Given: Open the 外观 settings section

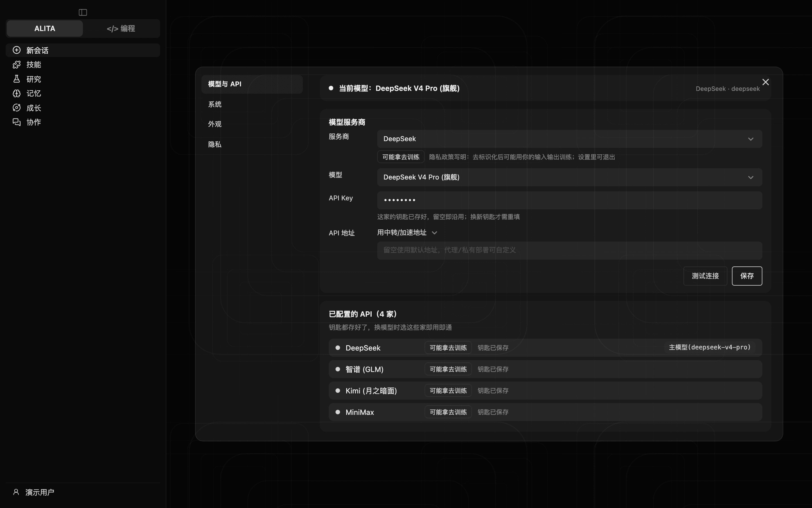Looking at the screenshot, I should pos(252,124).
